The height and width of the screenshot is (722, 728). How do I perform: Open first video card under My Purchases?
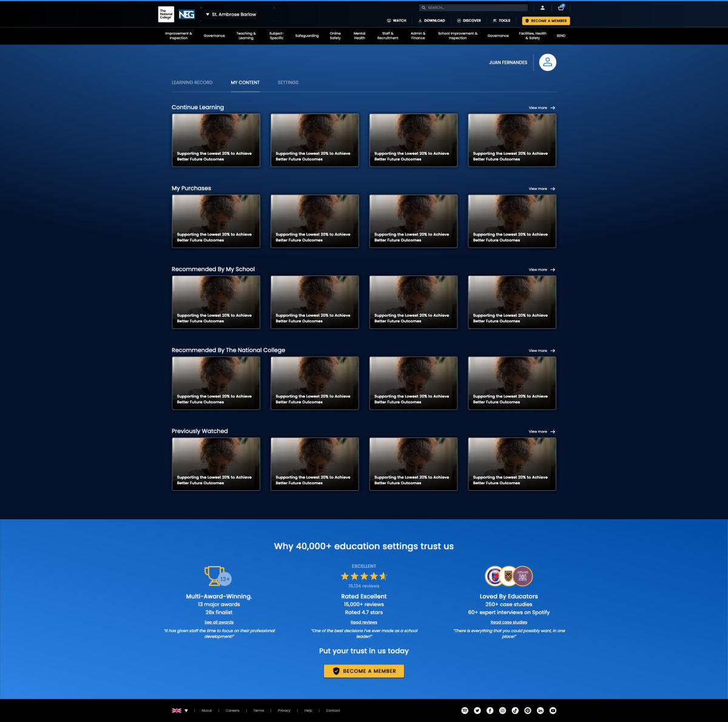(216, 221)
